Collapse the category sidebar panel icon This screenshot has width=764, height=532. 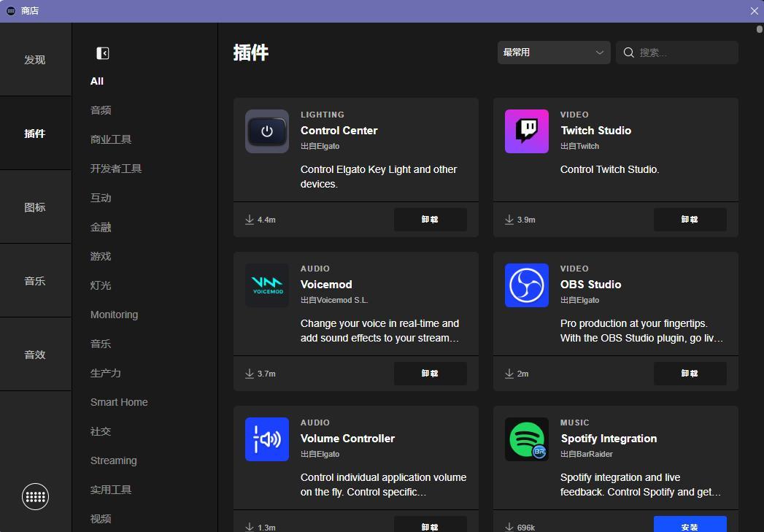pyautogui.click(x=103, y=53)
